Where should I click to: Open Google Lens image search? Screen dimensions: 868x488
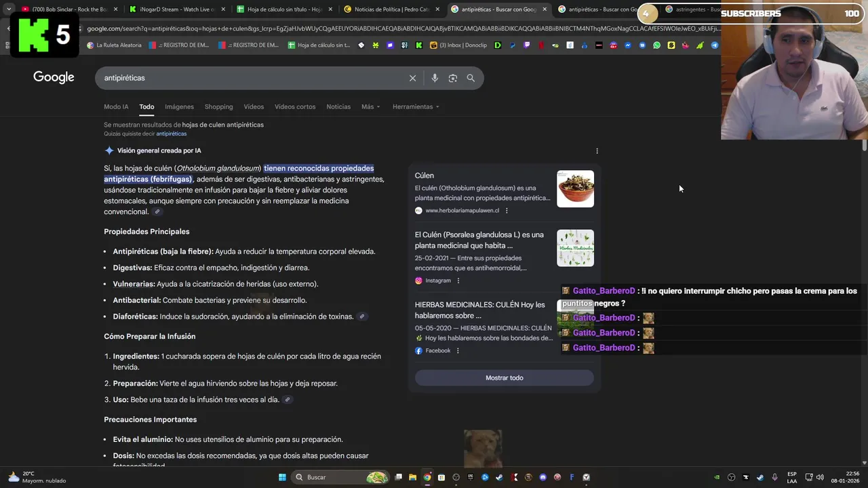453,78
